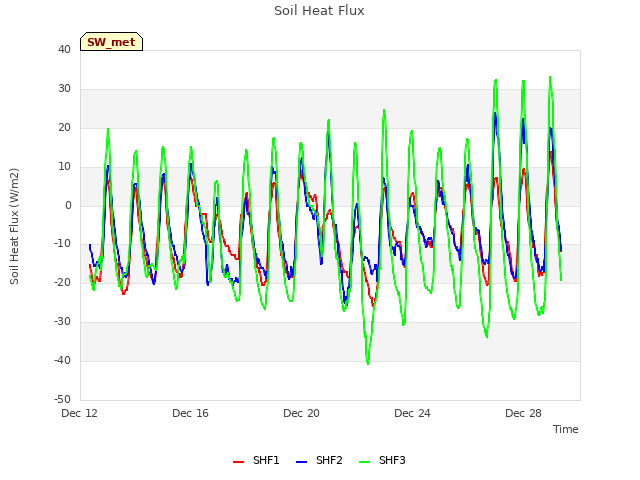The height and width of the screenshot is (480, 640).
Task: Click the SHF3 minimum point near -40
Action: [x=368, y=363]
